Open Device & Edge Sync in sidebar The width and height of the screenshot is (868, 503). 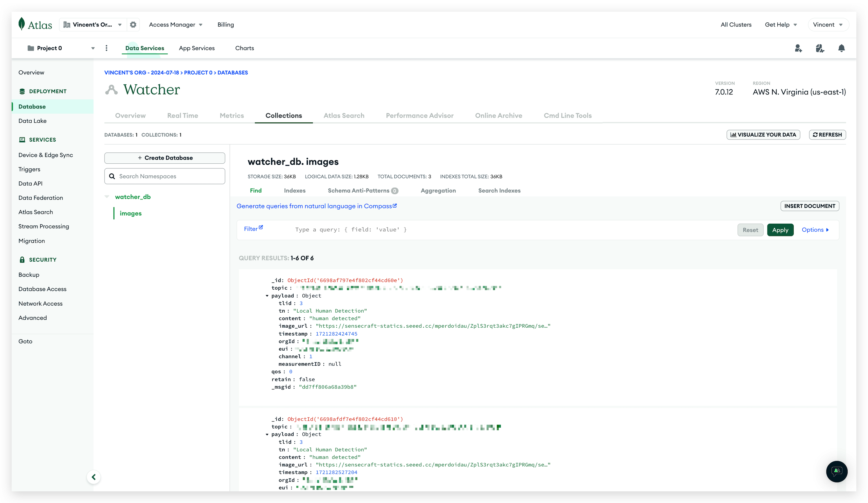(46, 155)
